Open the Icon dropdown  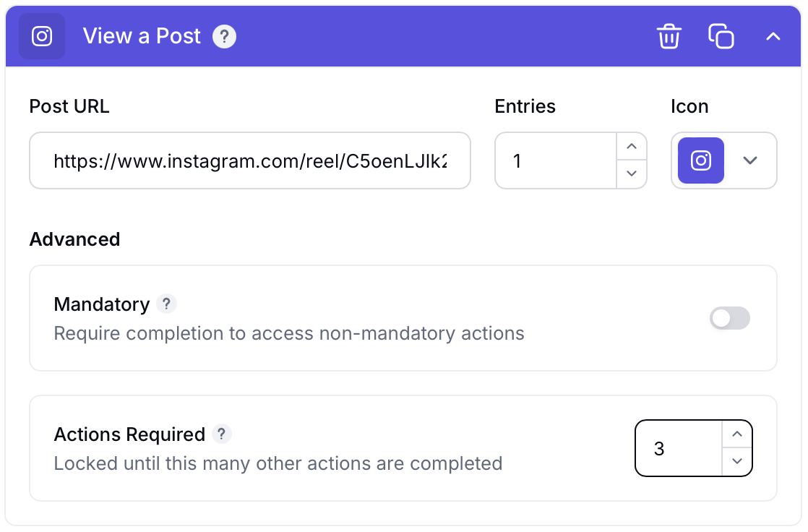pos(750,160)
